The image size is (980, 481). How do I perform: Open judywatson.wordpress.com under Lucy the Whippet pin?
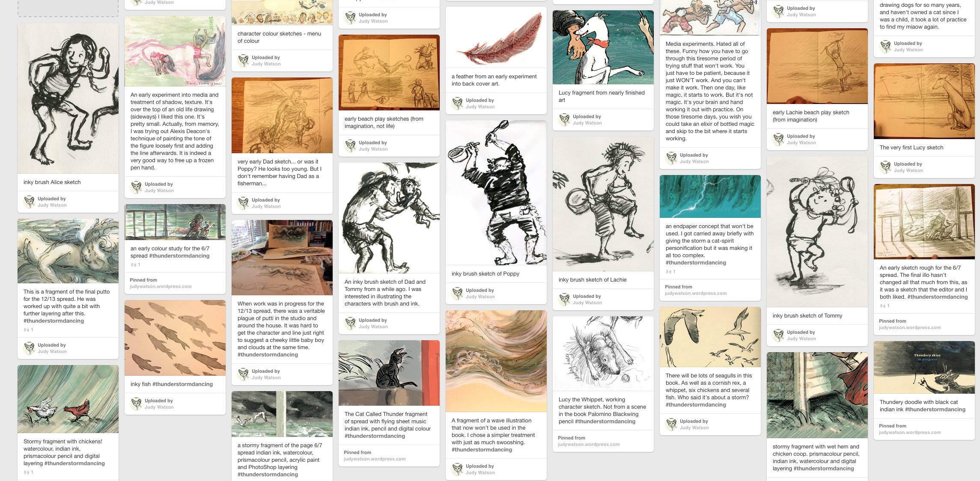(x=589, y=445)
